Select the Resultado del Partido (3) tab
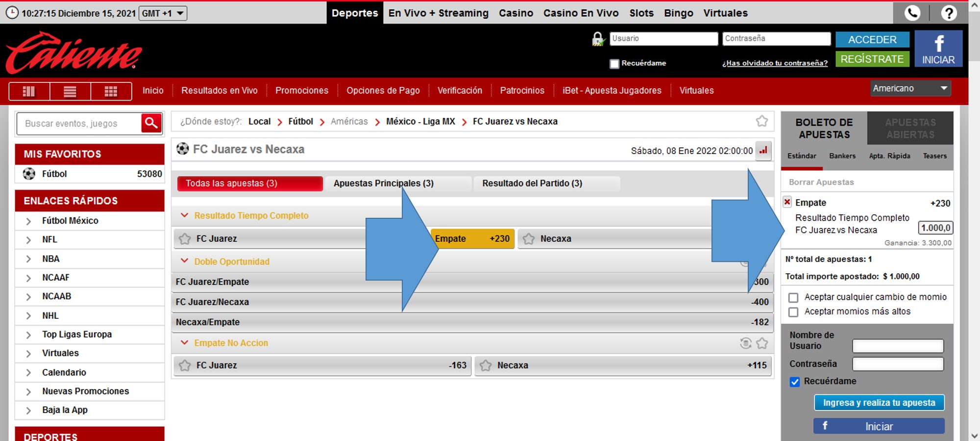Viewport: 980px width, 441px height. (x=547, y=183)
